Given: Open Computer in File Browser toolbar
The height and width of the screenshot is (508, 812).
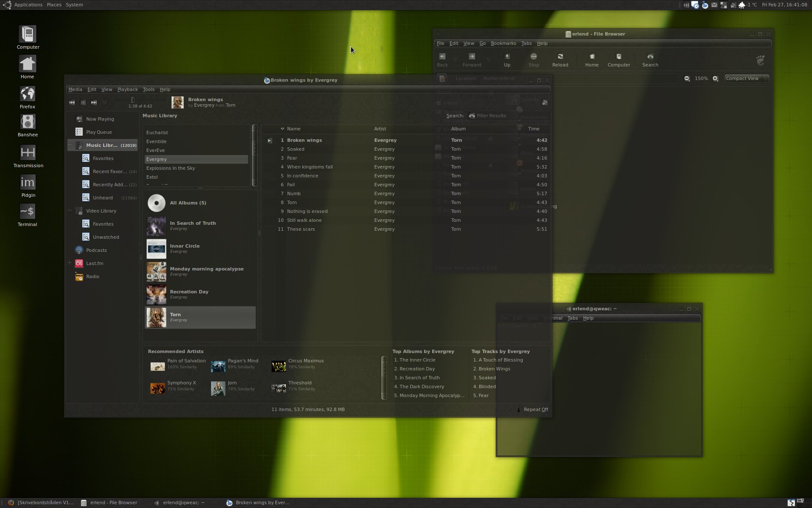Looking at the screenshot, I should [x=619, y=60].
